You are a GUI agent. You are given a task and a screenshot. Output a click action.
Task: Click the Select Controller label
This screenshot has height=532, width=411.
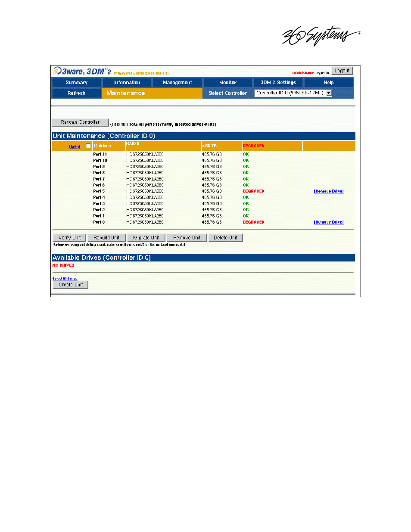[x=228, y=93]
